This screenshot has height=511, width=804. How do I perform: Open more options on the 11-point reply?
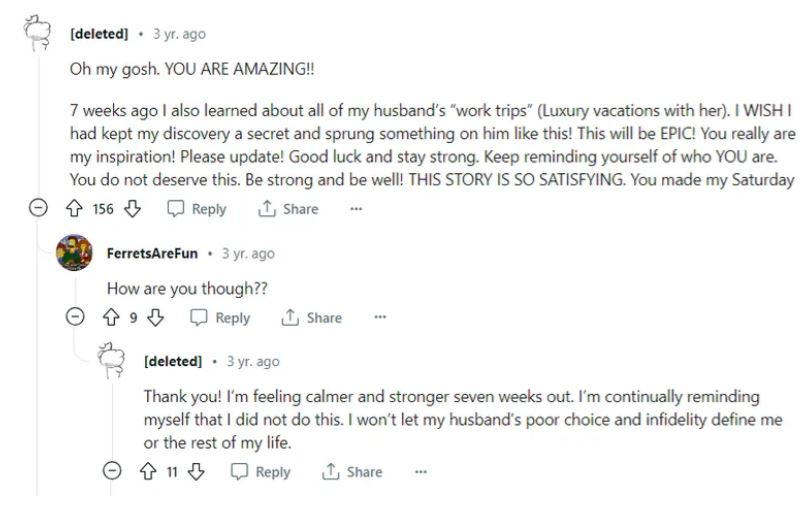tap(420, 472)
